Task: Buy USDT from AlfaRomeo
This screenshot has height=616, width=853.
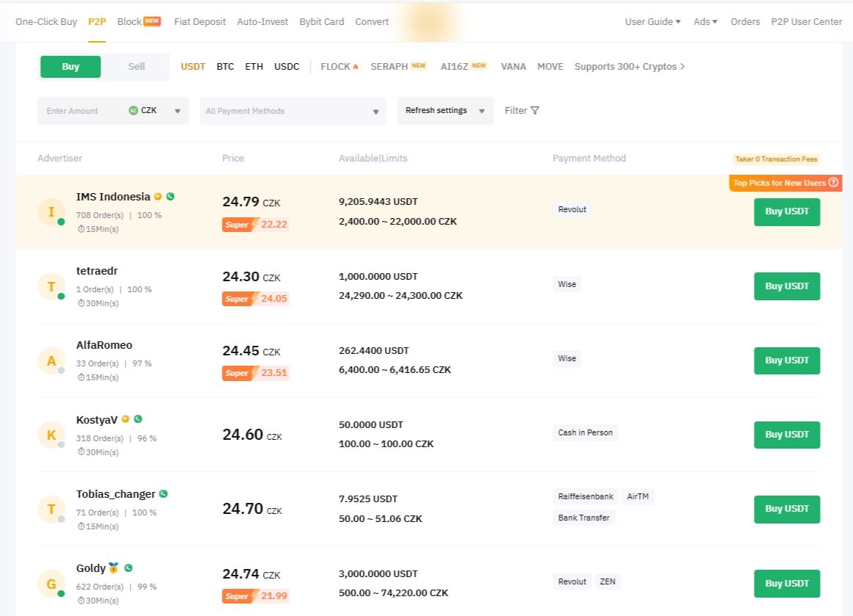Action: click(787, 360)
